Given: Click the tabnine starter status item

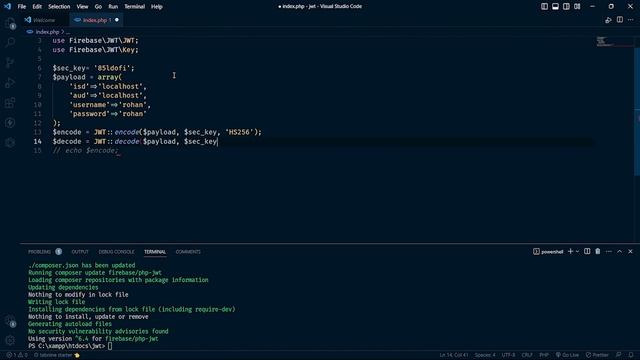Looking at the screenshot, I should (x=57, y=355).
